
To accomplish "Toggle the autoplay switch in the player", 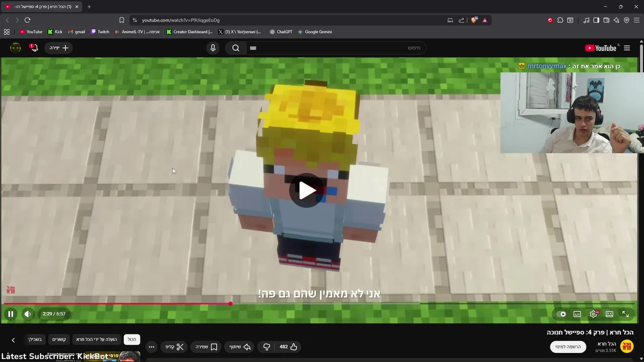I will coord(561,314).
